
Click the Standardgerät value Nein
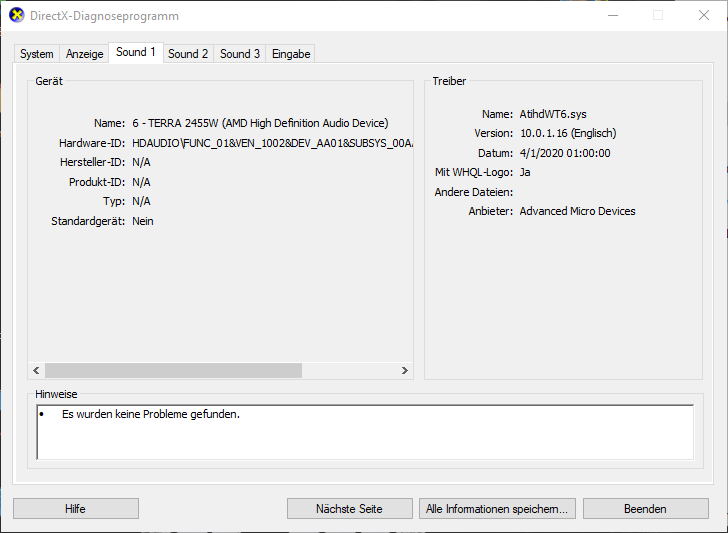coord(143,221)
